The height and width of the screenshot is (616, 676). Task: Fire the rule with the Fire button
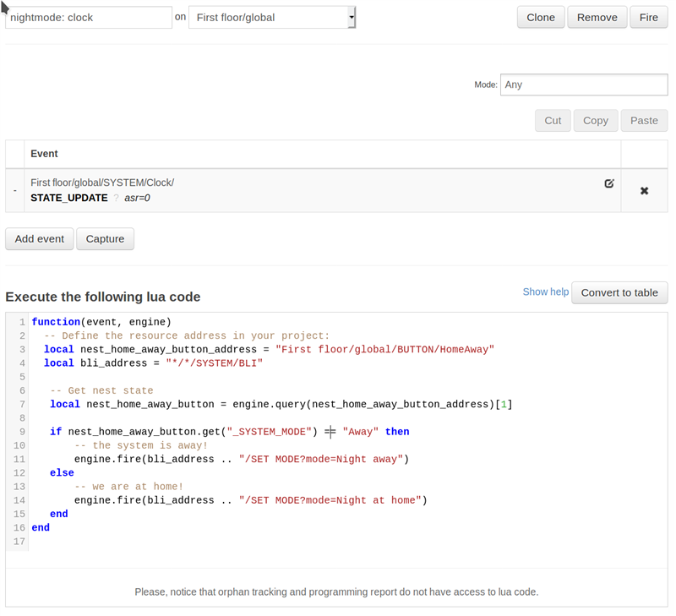click(x=648, y=17)
